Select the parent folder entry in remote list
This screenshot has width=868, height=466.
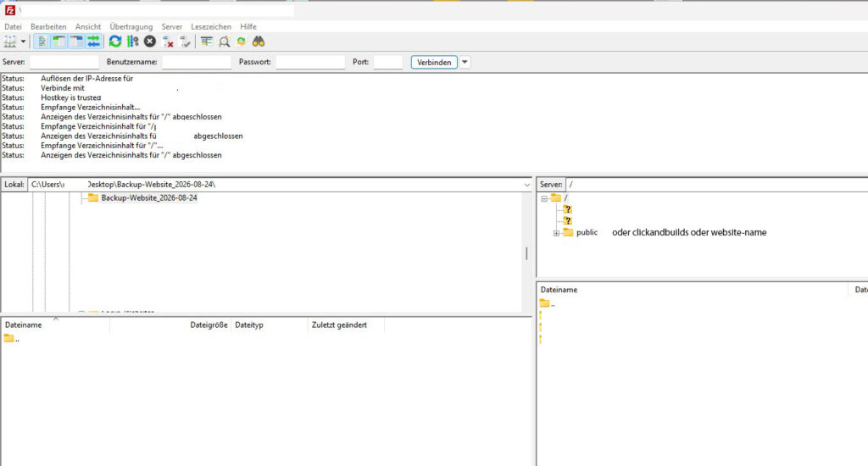[548, 303]
